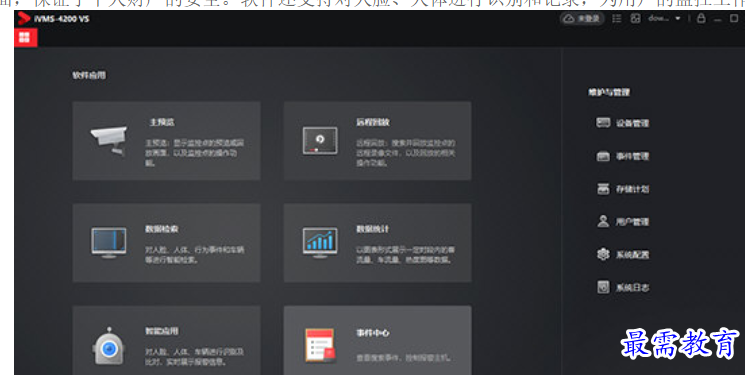Viewport: 745px width, 375px height.
Task: Open 存储计划 storage schedule
Action: pyautogui.click(x=622, y=189)
